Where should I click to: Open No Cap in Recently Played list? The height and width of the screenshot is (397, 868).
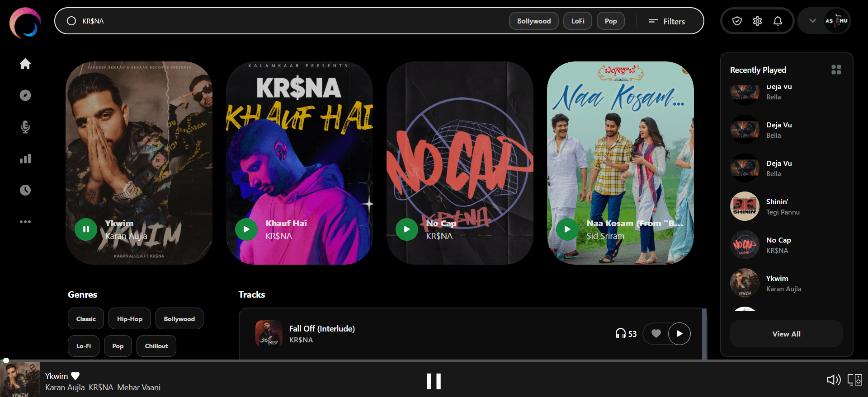[787, 245]
